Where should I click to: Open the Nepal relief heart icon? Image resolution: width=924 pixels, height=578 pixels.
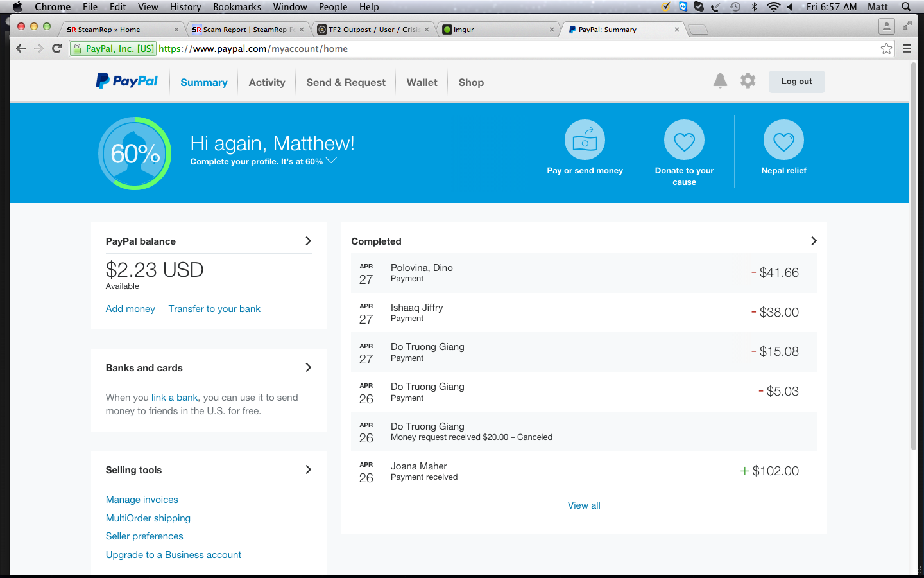pos(783,140)
